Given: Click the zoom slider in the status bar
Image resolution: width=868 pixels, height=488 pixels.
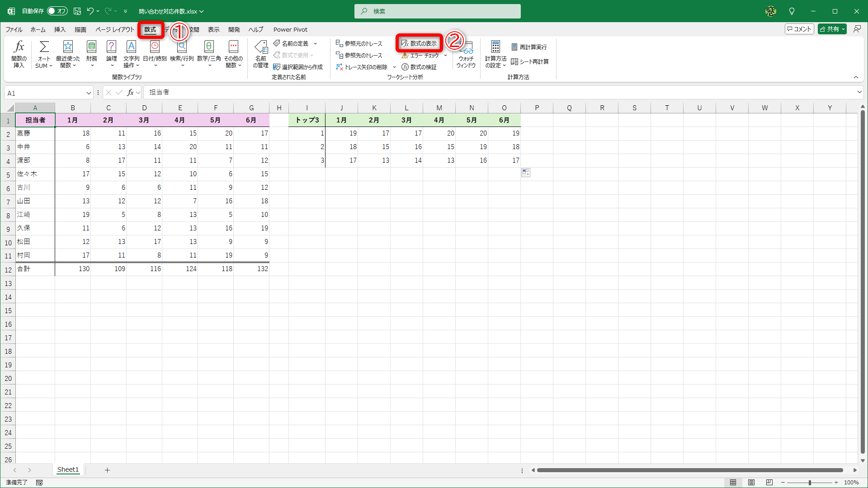Looking at the screenshot, I should [810, 483].
